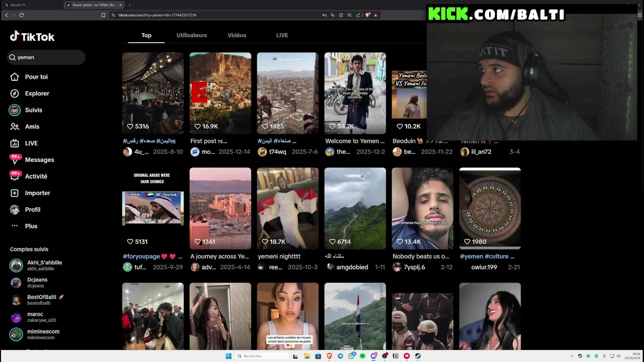Open the 'First post' video with 16.9K likes
The height and width of the screenshot is (362, 644).
(x=220, y=93)
